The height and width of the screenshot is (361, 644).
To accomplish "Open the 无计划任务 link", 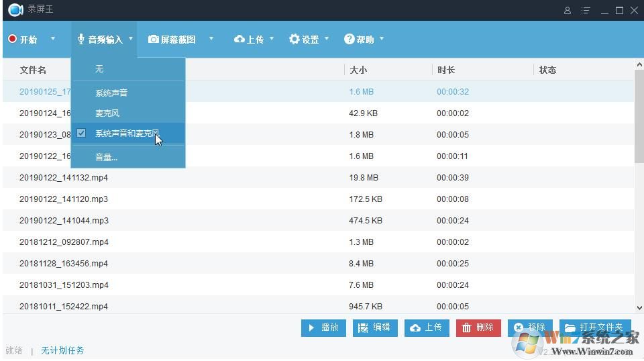I will (x=62, y=350).
